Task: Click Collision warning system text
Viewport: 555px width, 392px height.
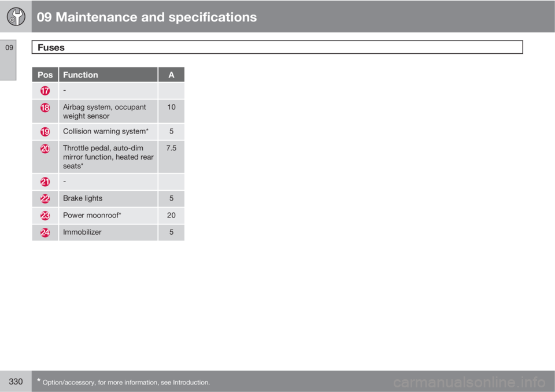Action: point(105,131)
